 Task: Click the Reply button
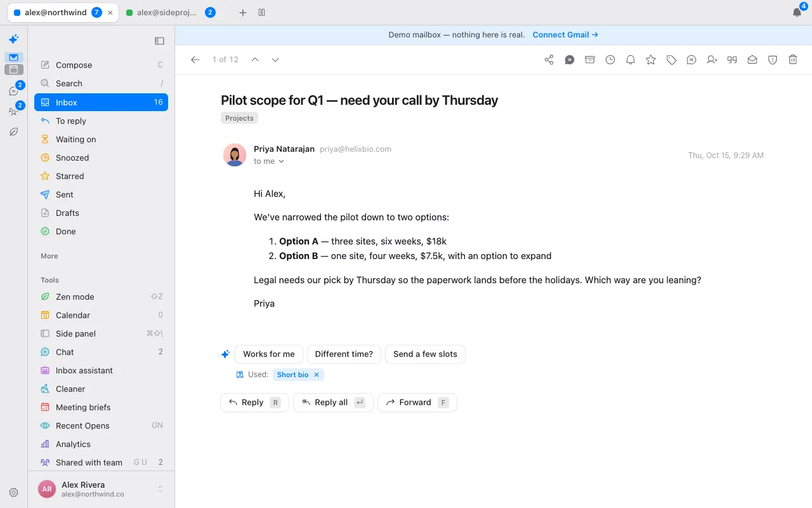(x=254, y=403)
